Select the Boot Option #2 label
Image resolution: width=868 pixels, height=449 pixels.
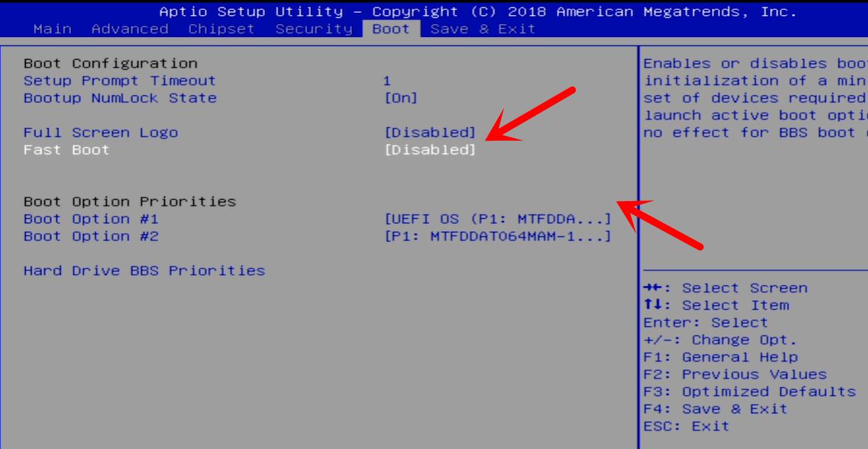click(91, 237)
